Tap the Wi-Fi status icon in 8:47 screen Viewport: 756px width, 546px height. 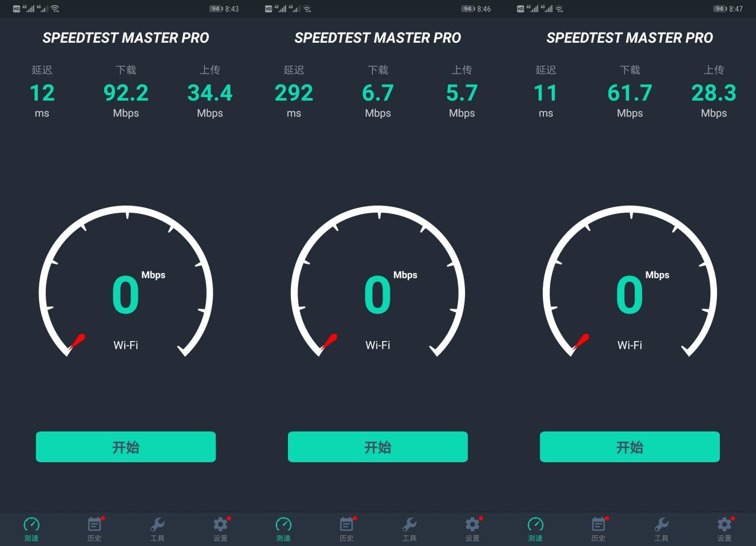tap(558, 9)
